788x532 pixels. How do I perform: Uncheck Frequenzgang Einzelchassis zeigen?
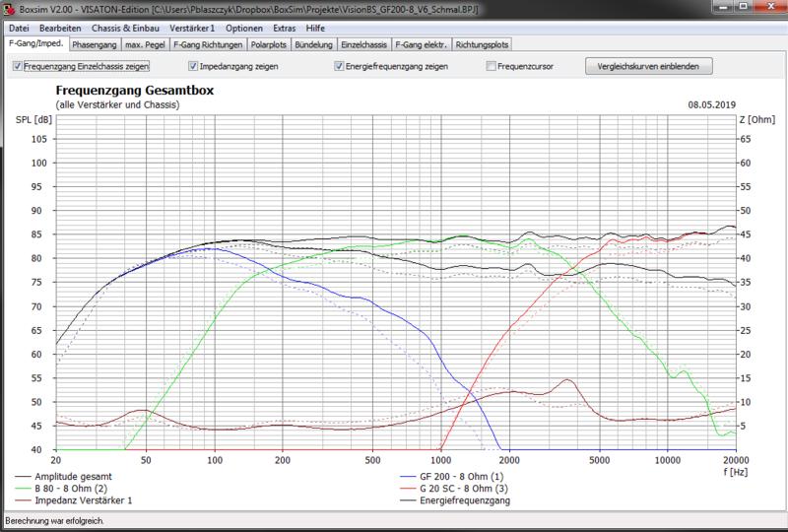(x=18, y=67)
